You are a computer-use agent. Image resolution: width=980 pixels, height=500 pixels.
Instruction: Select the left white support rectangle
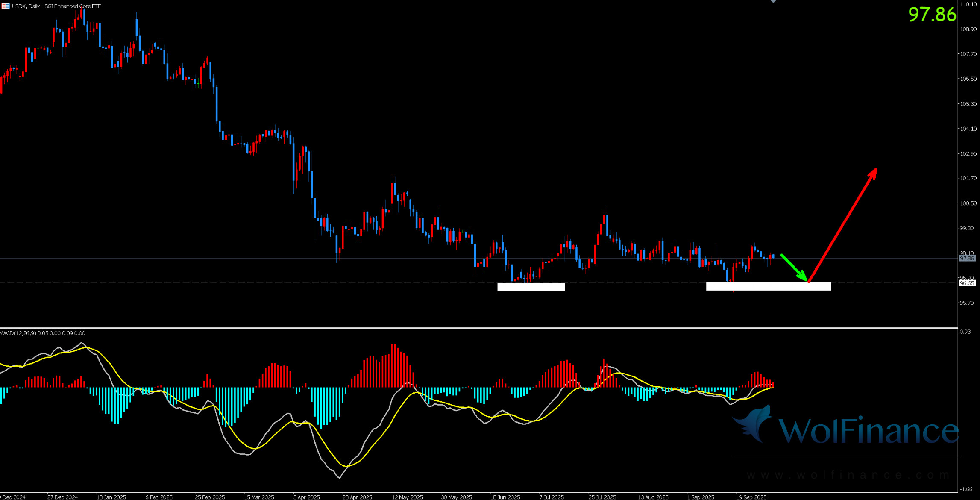pos(531,287)
